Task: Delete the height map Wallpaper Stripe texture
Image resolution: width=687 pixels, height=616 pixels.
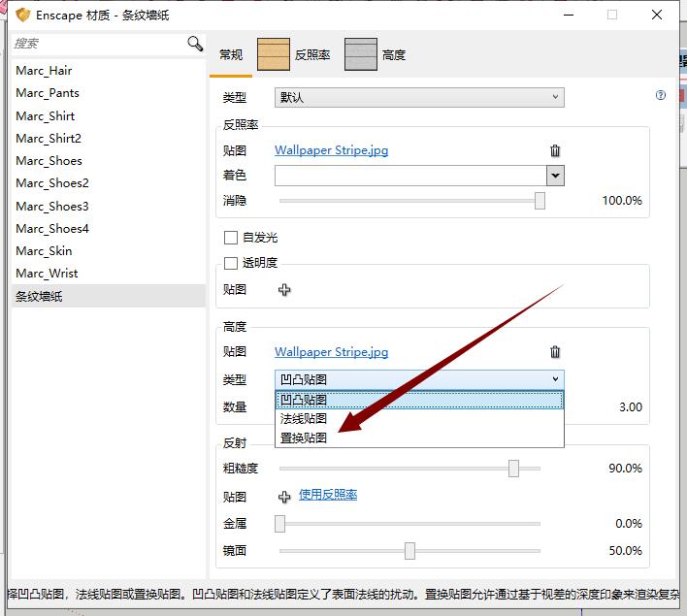Action: pyautogui.click(x=555, y=352)
